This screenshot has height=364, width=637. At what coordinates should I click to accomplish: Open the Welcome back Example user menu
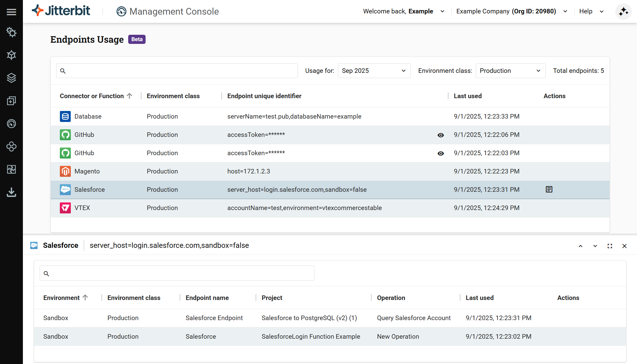(404, 11)
